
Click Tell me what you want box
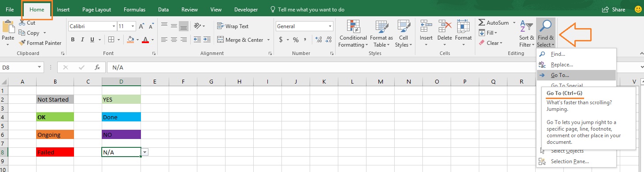[307, 9]
